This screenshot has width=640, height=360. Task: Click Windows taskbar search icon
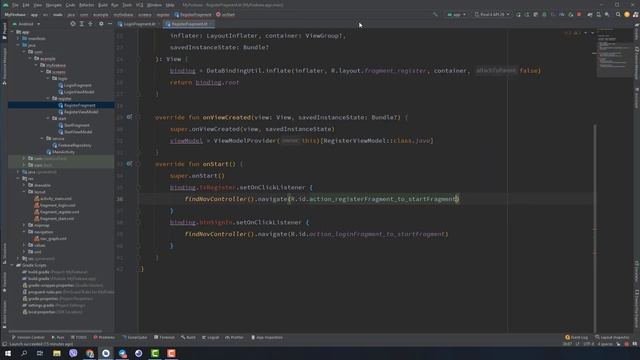pyautogui.click(x=24, y=353)
